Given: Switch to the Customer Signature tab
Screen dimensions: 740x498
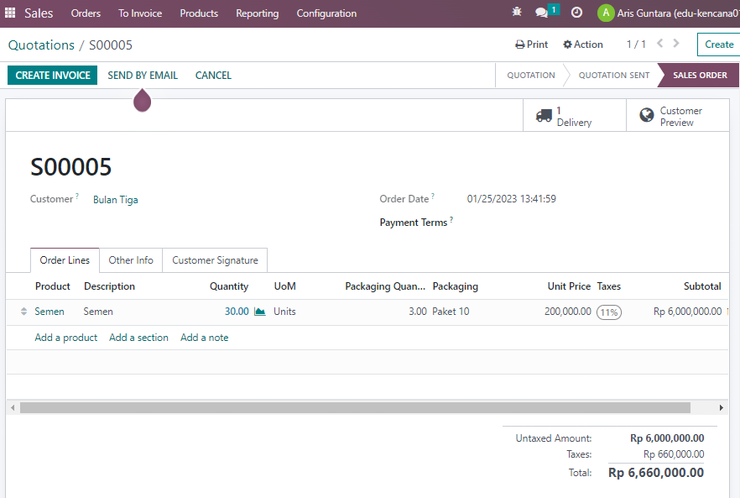Looking at the screenshot, I should coord(215,260).
